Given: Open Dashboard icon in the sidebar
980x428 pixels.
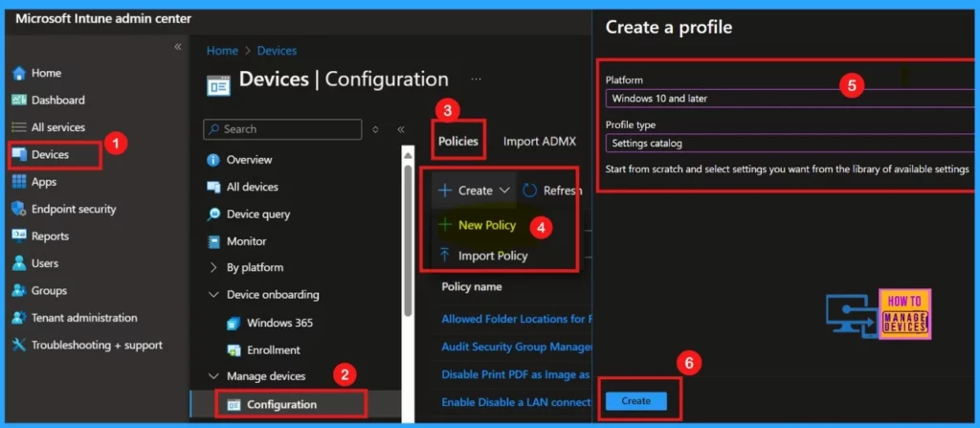Looking at the screenshot, I should coord(19,101).
